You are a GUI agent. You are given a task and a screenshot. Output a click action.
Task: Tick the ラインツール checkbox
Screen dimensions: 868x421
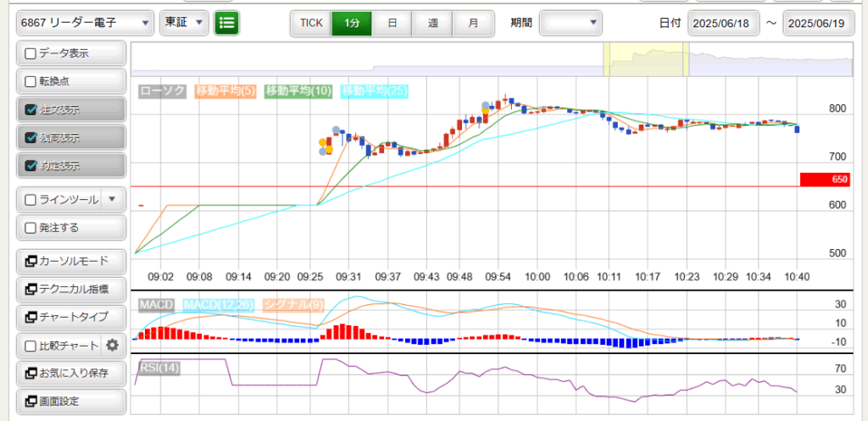[x=31, y=200]
